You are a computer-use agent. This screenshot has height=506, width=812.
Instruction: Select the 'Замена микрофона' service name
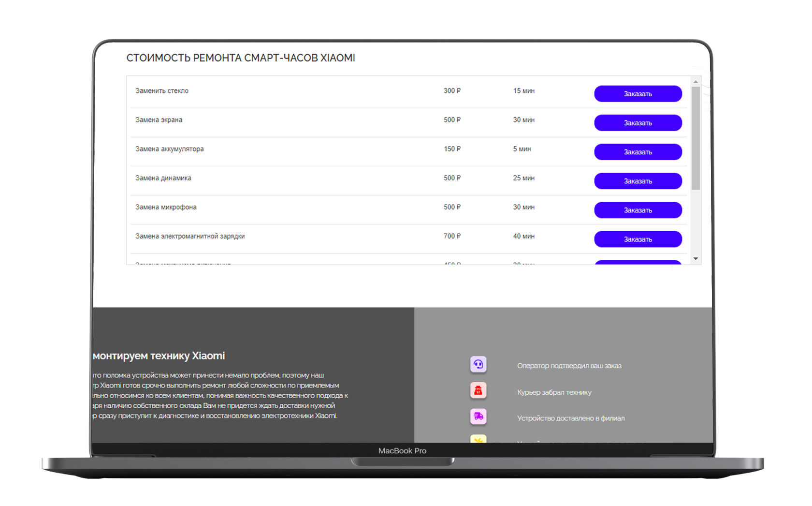(x=166, y=207)
